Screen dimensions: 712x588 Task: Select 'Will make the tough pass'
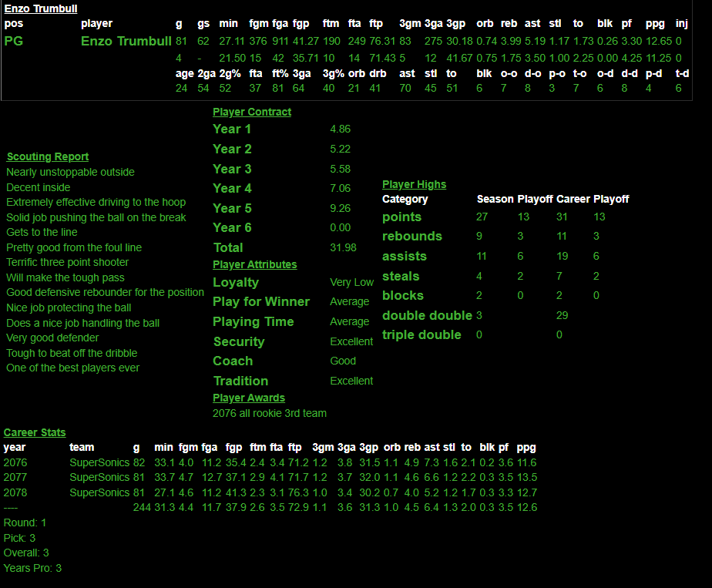click(x=65, y=277)
